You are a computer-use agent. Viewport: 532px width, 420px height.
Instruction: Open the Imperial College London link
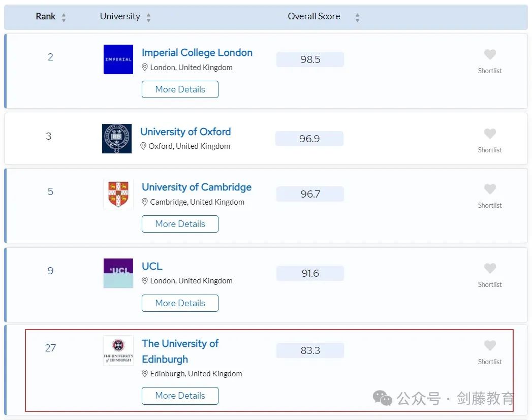coord(197,52)
